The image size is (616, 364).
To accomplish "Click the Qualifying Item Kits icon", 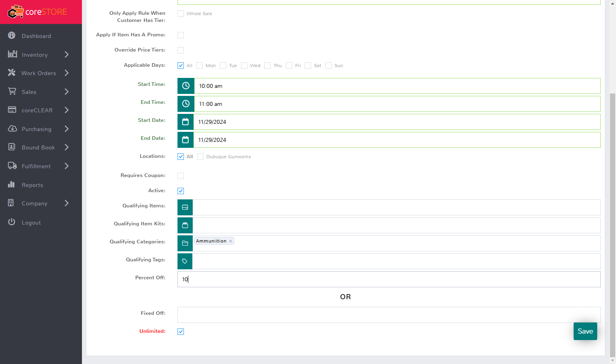I will [x=185, y=225].
